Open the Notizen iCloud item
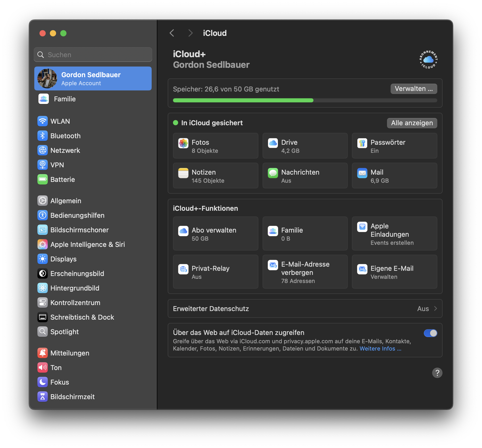This screenshot has height=448, width=482. (x=215, y=176)
